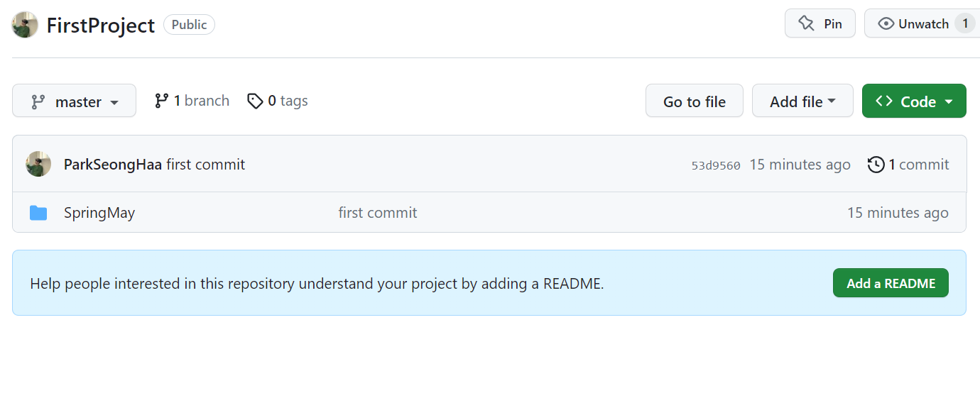The width and height of the screenshot is (980, 420).
Task: Click the caret arrow on the master selector
Action: 114,103
